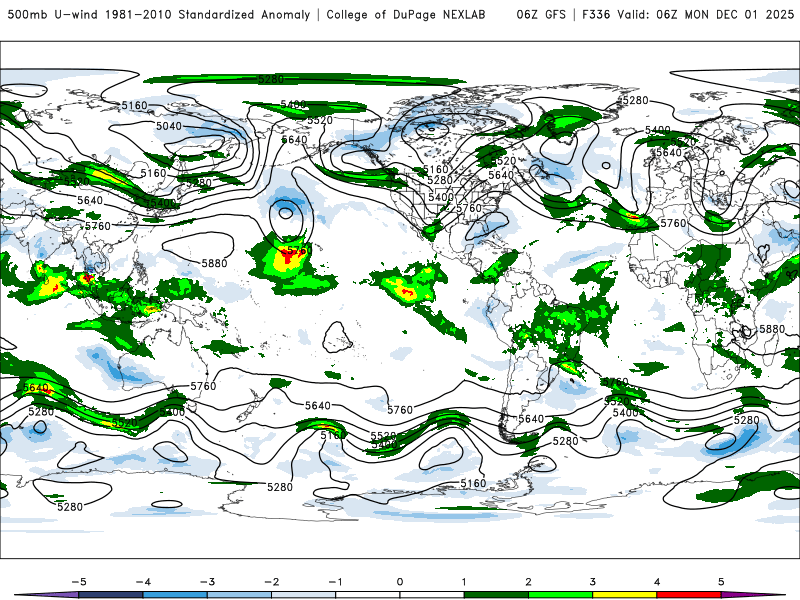Click the "5" colorbar tick label
This screenshot has width=800, height=600.
(721, 582)
